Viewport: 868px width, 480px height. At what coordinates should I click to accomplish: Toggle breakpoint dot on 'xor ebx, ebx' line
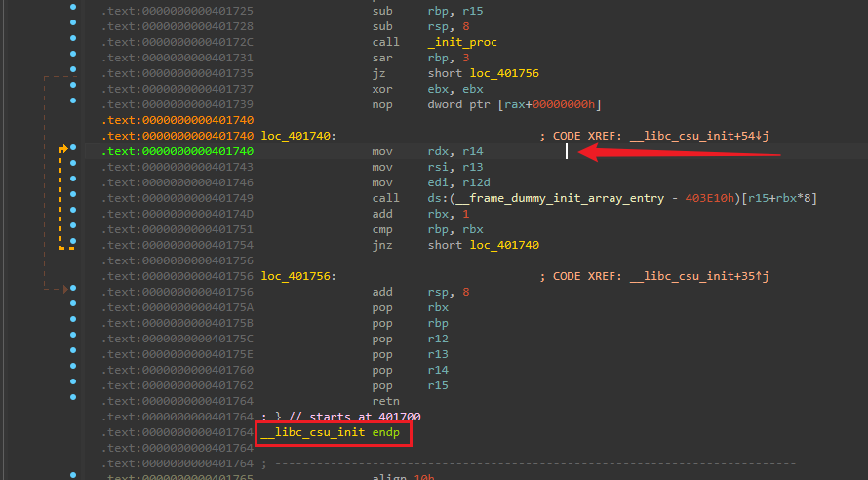pos(73,85)
